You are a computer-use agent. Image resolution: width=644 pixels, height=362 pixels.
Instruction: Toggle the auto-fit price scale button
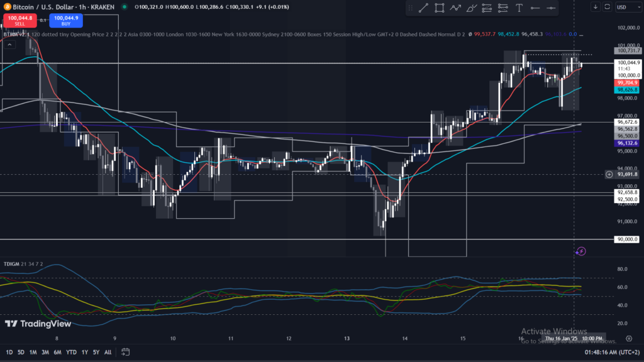[607, 7]
